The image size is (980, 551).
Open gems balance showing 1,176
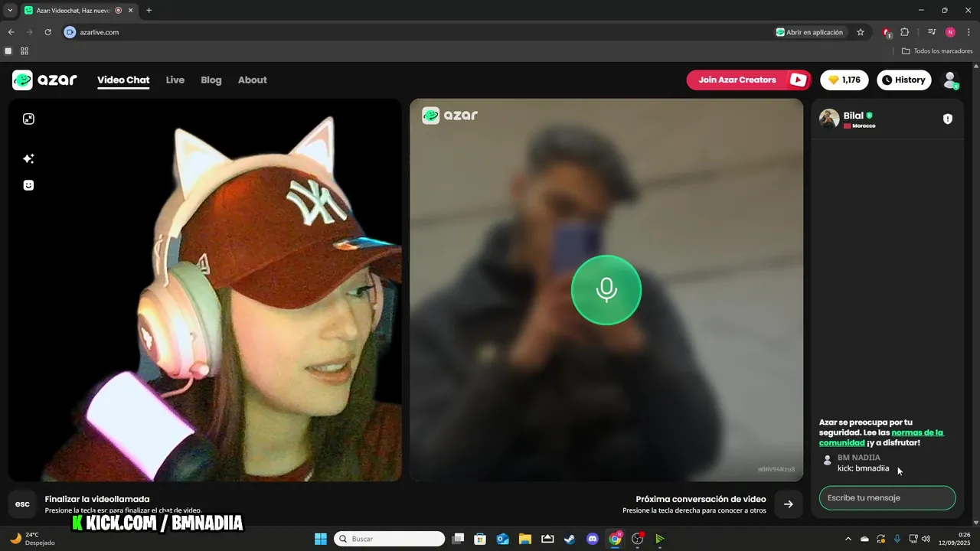(x=844, y=80)
